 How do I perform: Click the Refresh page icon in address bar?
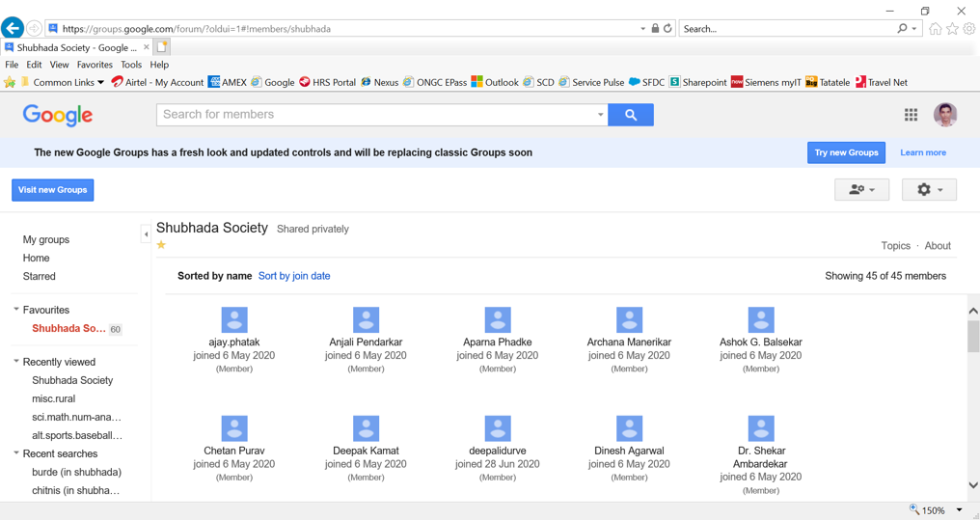click(667, 28)
